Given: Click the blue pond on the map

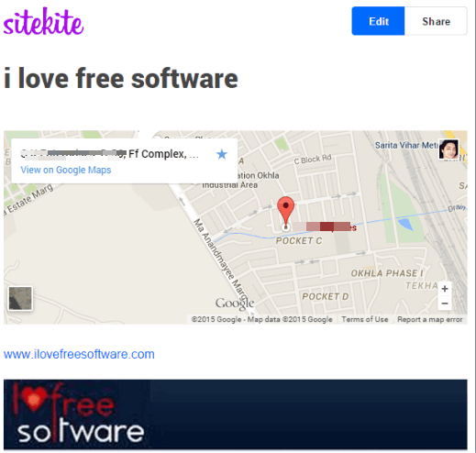Looking at the screenshot, I should (x=405, y=224).
